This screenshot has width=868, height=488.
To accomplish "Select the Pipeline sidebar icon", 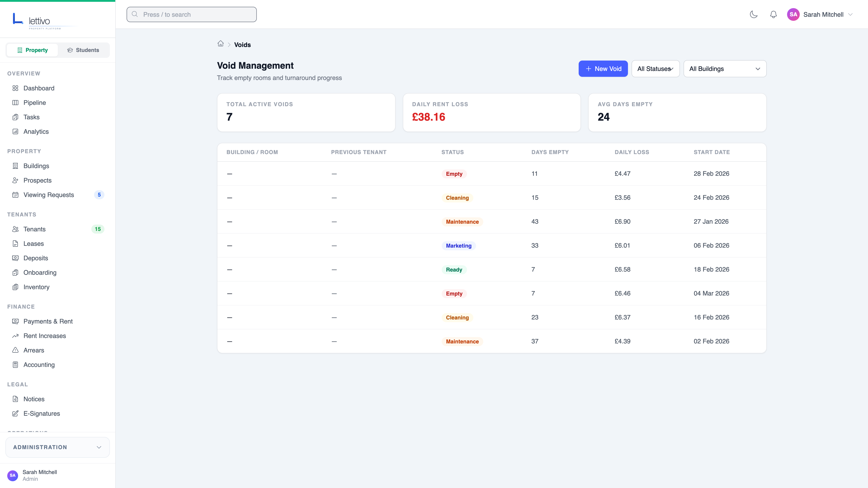I will click(16, 102).
